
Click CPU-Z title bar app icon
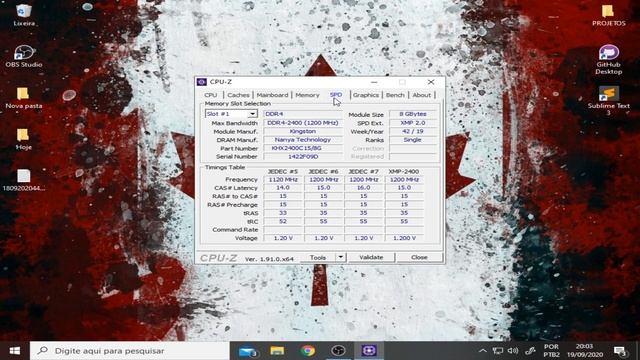(202, 82)
